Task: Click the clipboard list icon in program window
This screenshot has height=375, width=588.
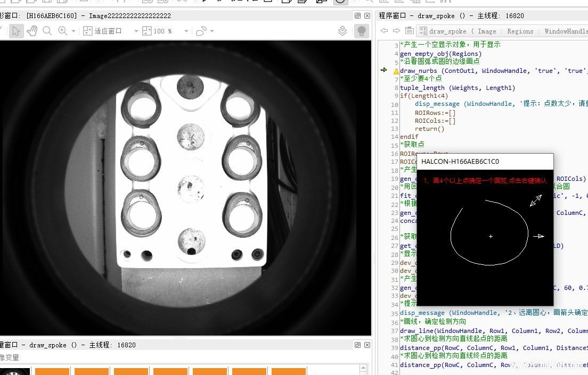Action: (x=409, y=31)
